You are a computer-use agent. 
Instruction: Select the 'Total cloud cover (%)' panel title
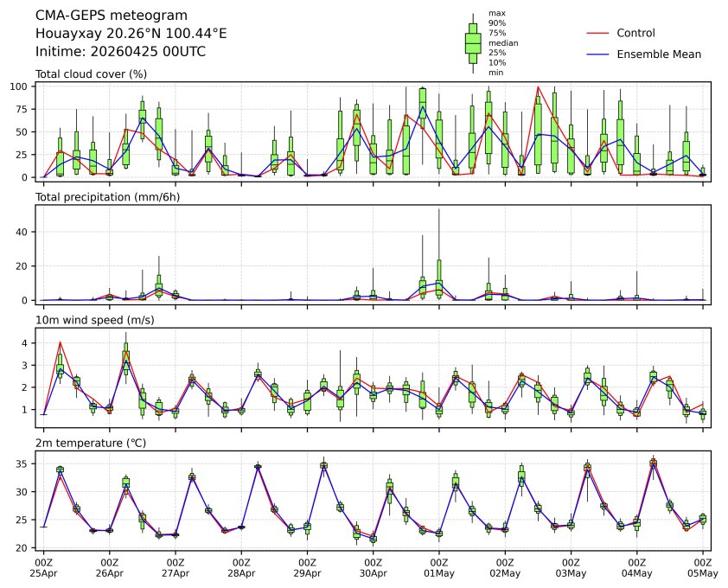[91, 74]
